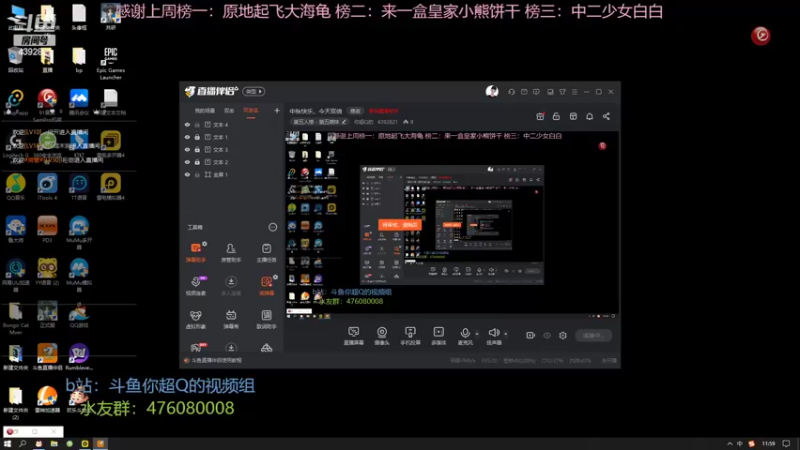Show hidden system tray icons
The height and width of the screenshot is (450, 800).
point(730,443)
